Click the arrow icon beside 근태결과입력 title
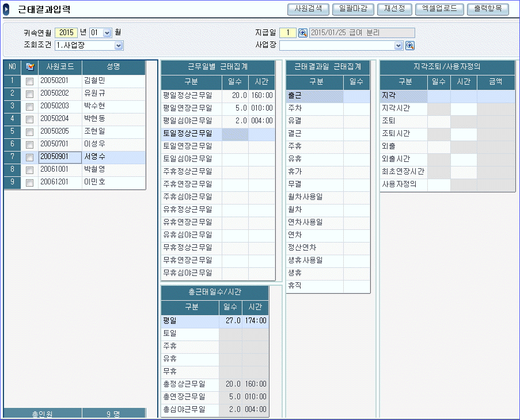The image size is (520, 420). click(6, 10)
